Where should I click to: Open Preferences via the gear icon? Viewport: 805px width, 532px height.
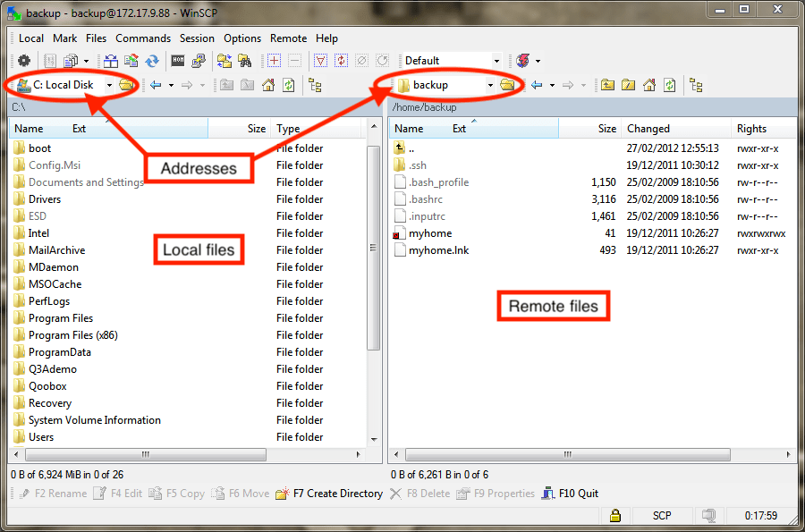coord(25,60)
